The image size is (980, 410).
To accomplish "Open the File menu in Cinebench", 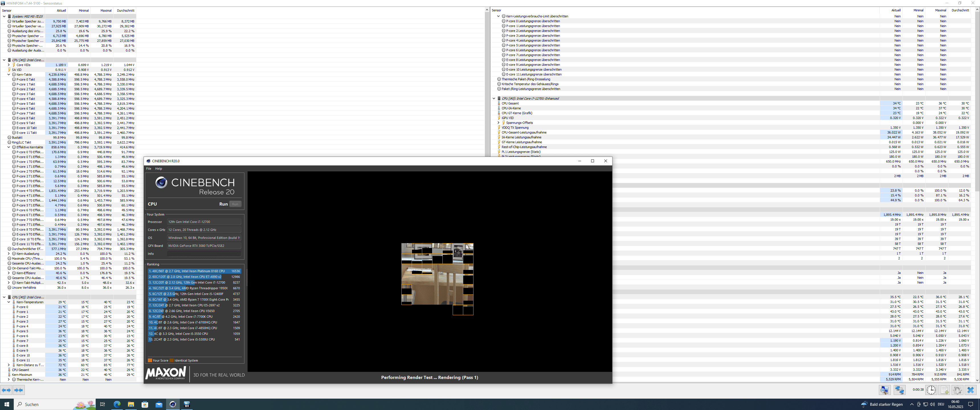I will [x=149, y=169].
